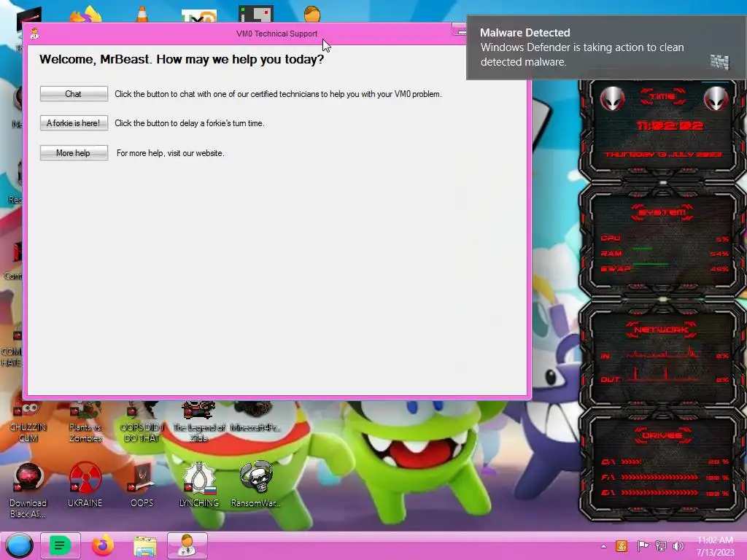This screenshot has height=560, width=747.
Task: Expand the hidden system tray icons arrow
Action: [603, 546]
